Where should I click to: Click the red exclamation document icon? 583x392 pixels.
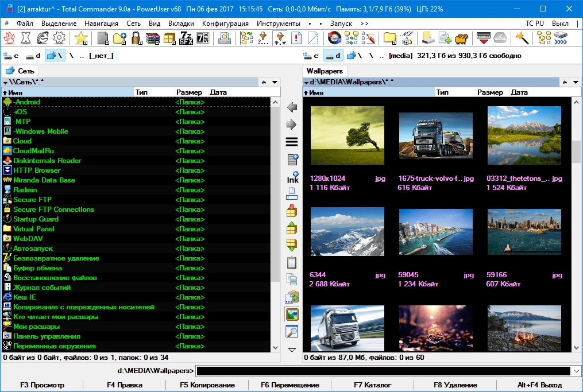point(296,38)
